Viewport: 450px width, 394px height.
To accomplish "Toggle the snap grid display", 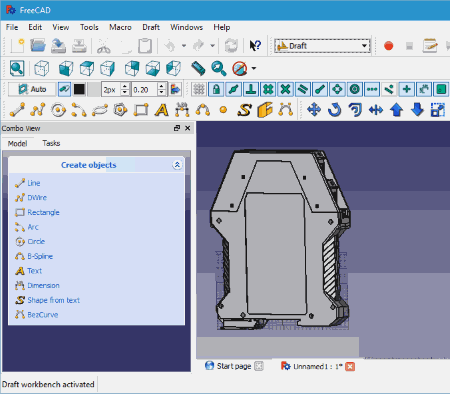I will [199, 89].
